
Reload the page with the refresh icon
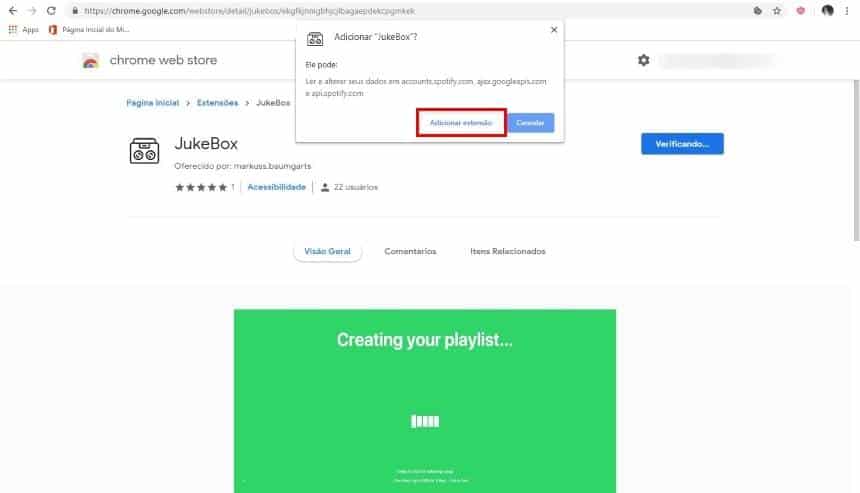pos(51,10)
